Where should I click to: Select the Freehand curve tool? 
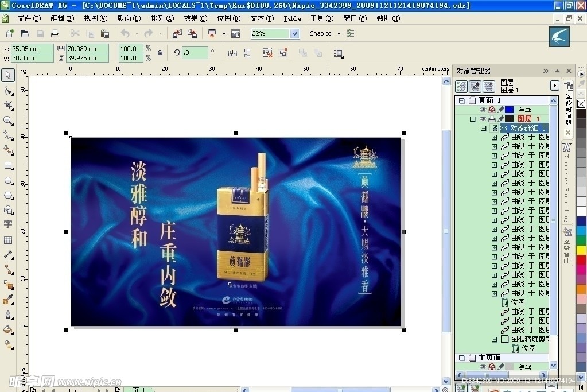coord(8,135)
